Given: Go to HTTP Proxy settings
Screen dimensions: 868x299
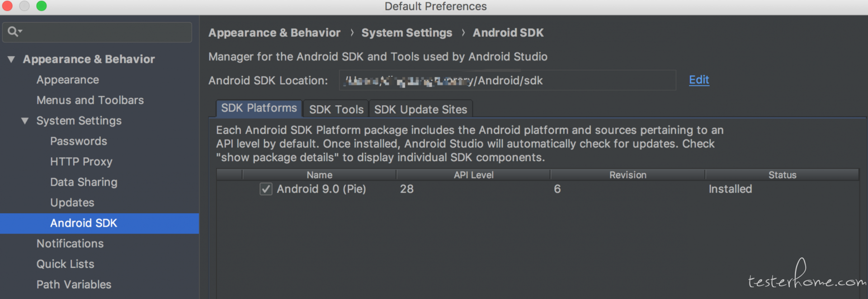Looking at the screenshot, I should 81,162.
